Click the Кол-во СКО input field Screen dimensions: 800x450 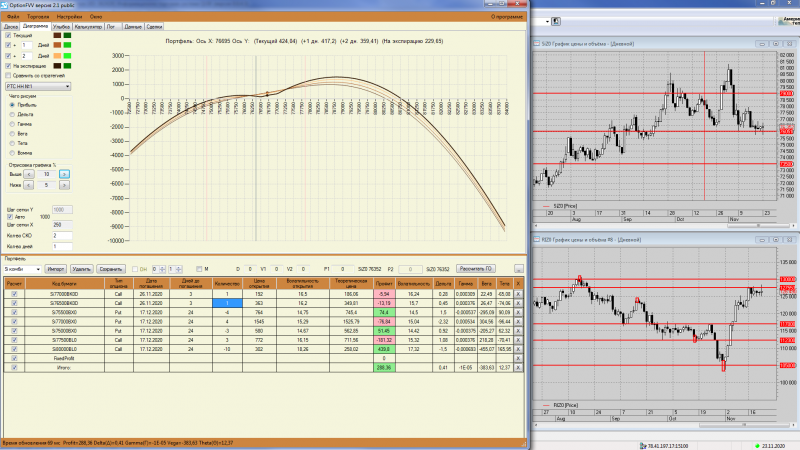62,236
